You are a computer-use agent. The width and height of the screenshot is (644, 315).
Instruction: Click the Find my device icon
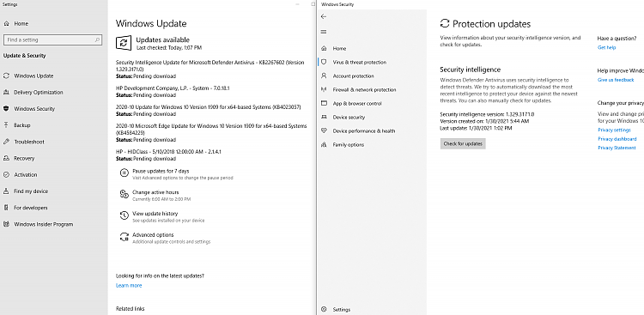(6, 191)
